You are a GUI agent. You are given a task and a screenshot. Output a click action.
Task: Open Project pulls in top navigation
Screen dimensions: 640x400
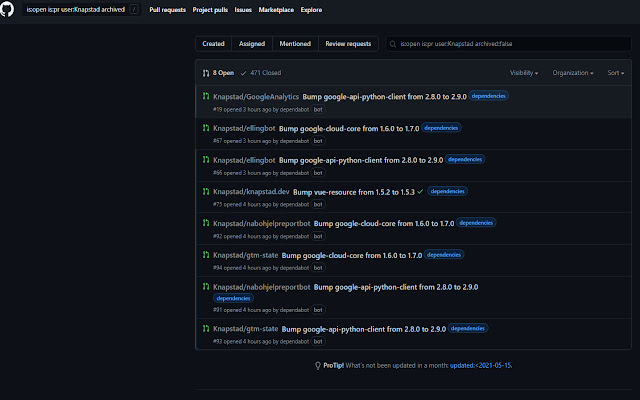[x=210, y=9]
